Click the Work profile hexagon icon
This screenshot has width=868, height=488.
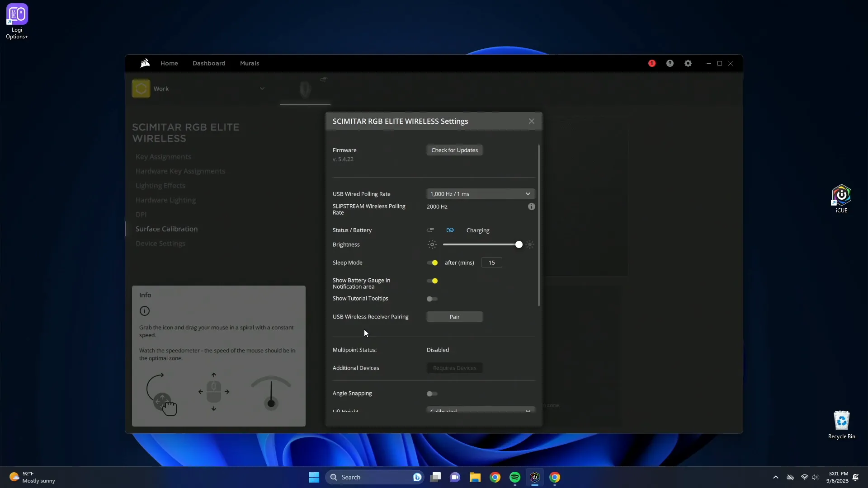click(x=141, y=89)
